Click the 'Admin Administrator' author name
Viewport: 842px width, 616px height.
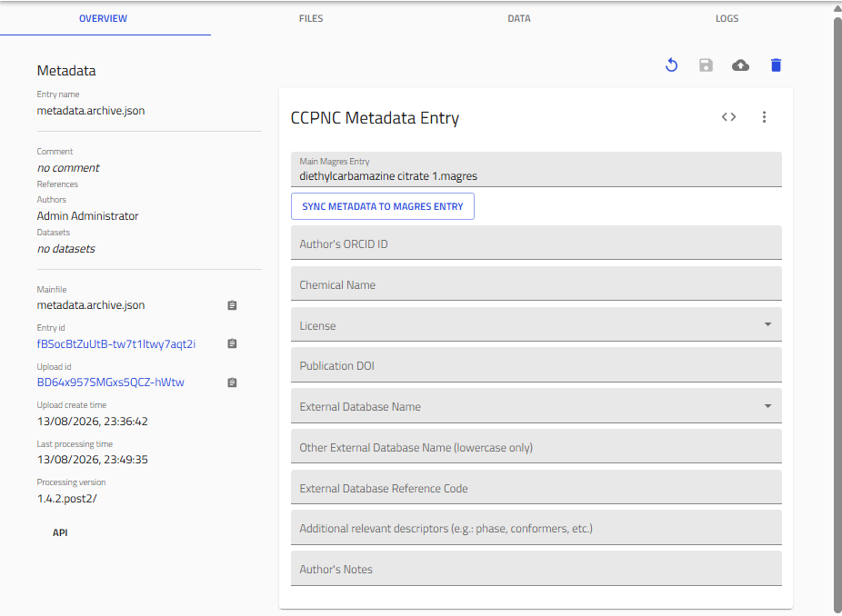[x=87, y=215]
